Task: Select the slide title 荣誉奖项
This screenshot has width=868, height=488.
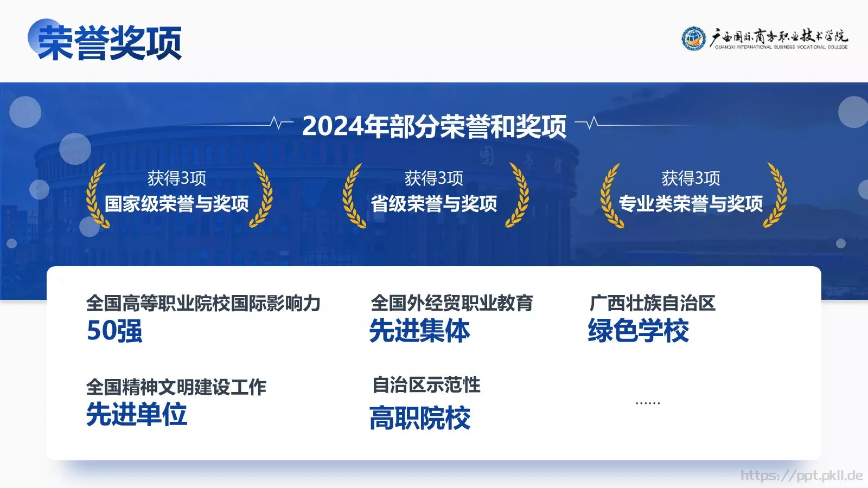Action: click(110, 43)
